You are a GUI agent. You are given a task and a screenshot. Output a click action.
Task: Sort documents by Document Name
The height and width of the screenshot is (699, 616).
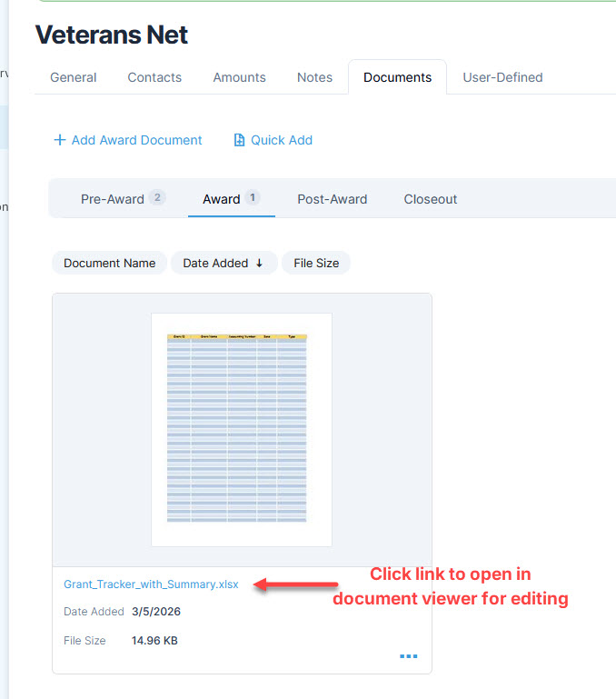pyautogui.click(x=109, y=264)
